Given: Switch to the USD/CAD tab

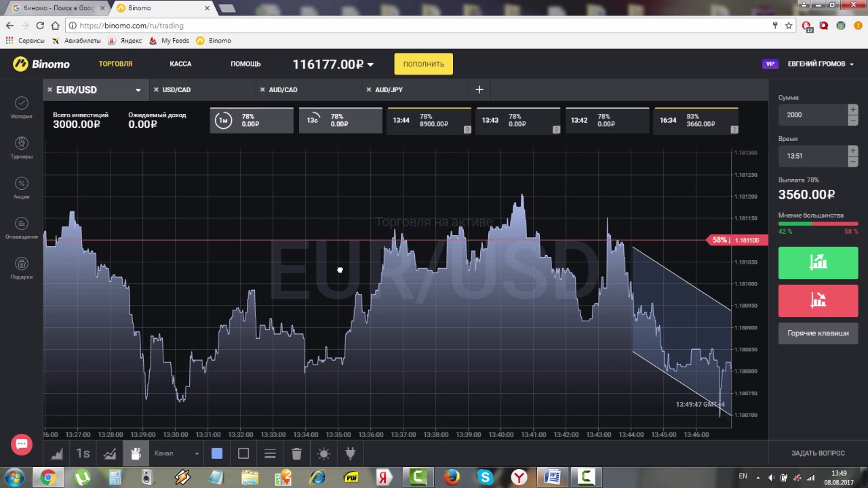Looking at the screenshot, I should (176, 89).
